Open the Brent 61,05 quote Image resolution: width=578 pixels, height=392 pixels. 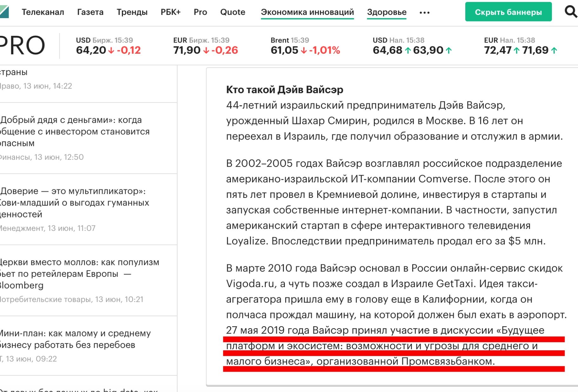pos(305,46)
